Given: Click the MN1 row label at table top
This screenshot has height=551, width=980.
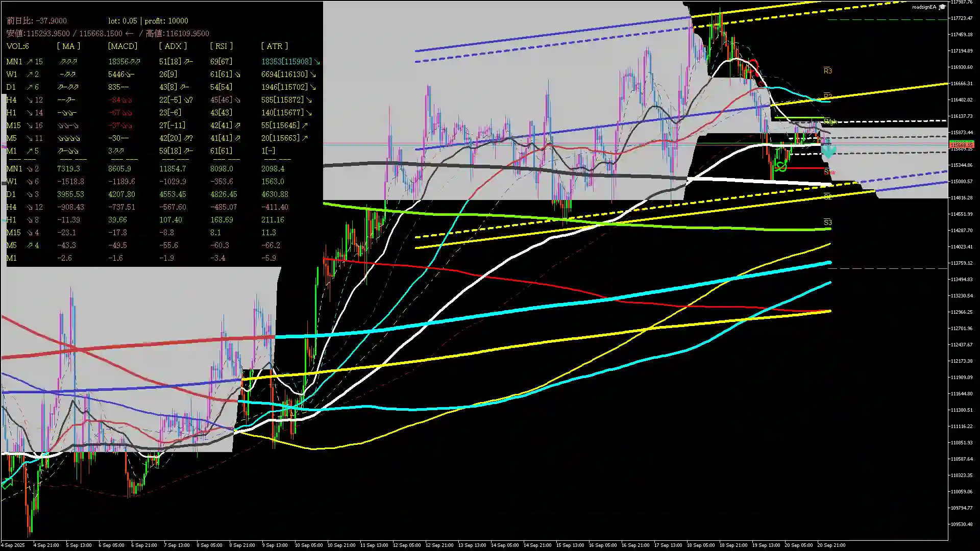Looking at the screenshot, I should point(14,62).
